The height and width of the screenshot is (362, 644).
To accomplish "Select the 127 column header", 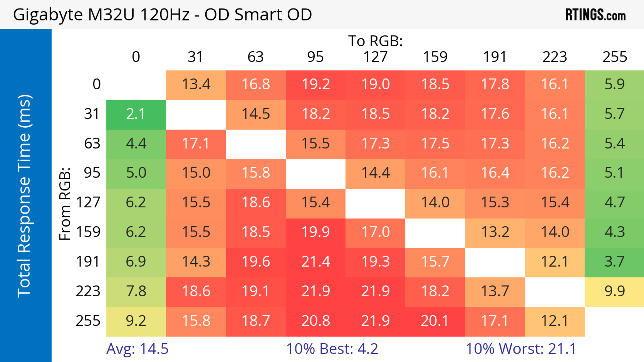I will tap(375, 57).
